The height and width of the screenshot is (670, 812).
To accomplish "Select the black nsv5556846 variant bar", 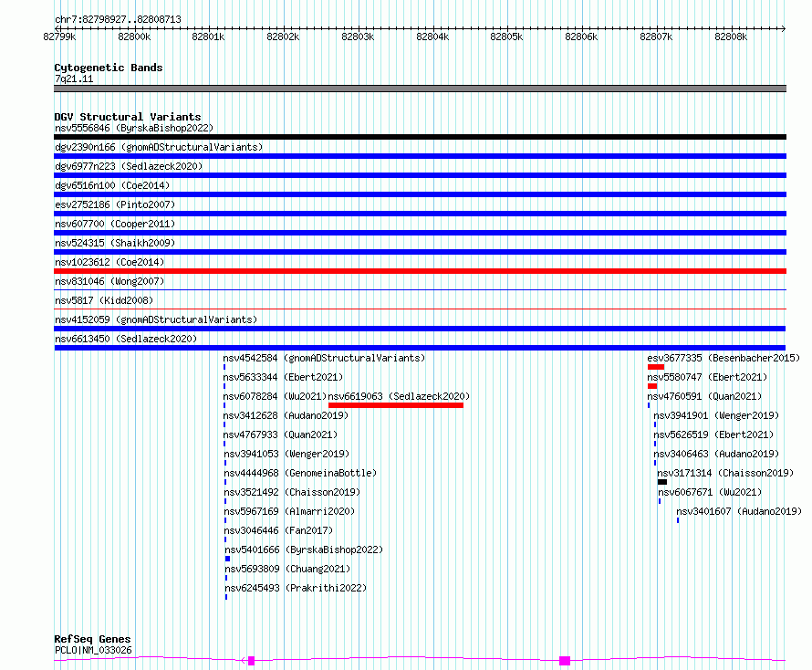I will [420, 137].
